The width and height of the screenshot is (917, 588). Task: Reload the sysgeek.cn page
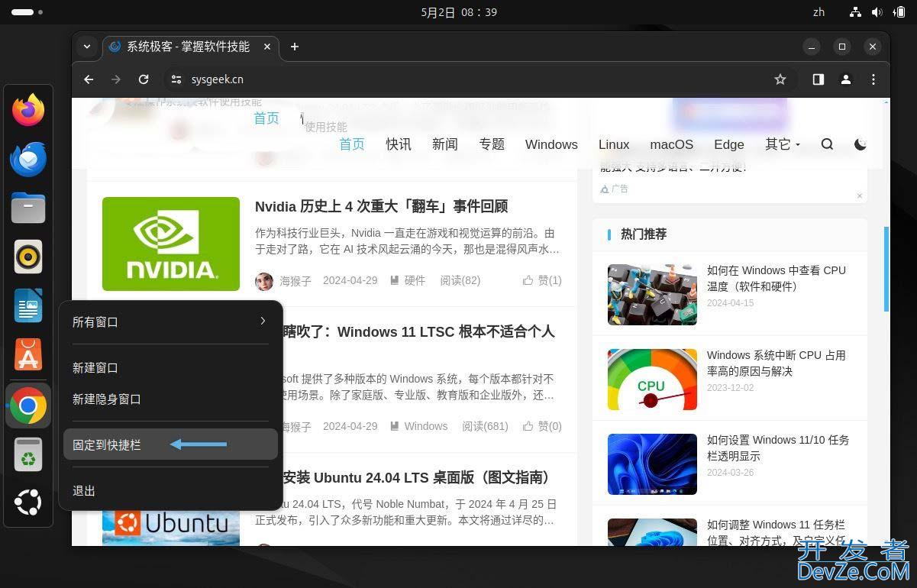pos(144,79)
